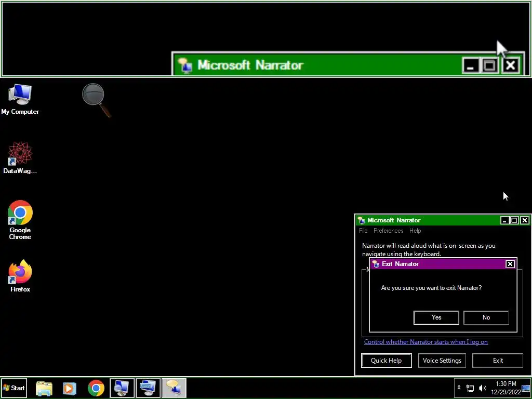Screen dimensions: 532x399
Task: Open the network tray icon
Action: [470, 388]
